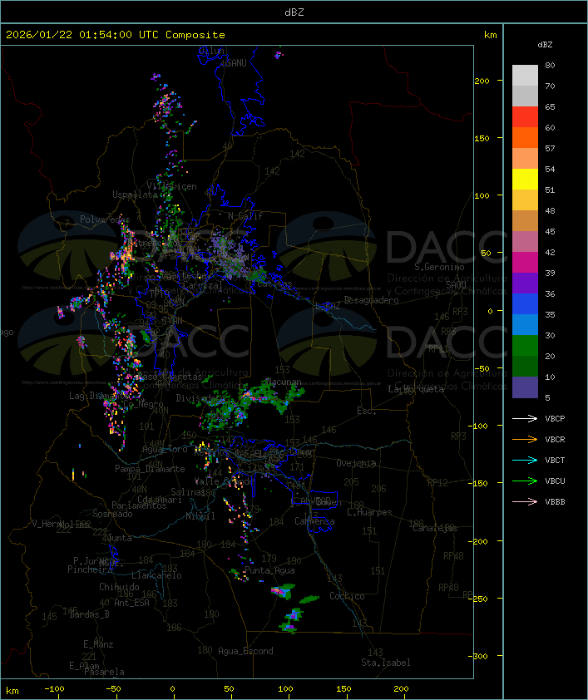Choose the indigo 5-10 dBZ legend swatch

(525, 387)
